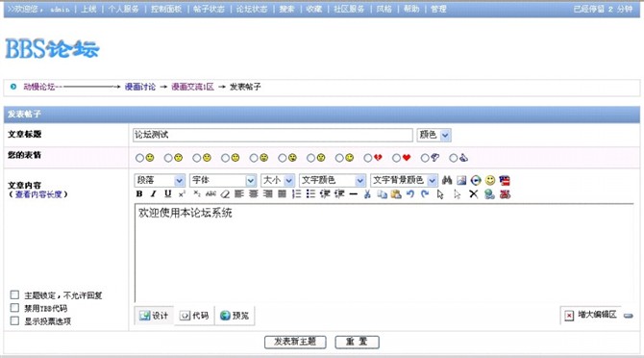Screen dimensions: 644x358
Task: Apply italic formatting to text
Action: [153, 194]
